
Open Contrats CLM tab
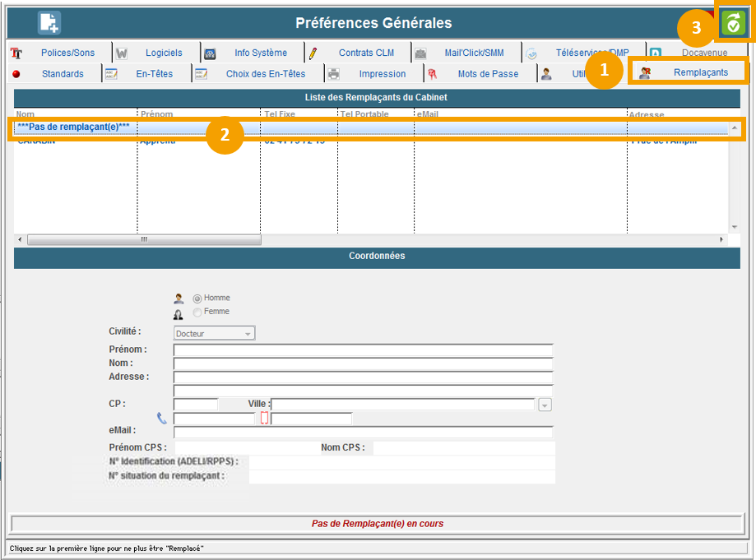[366, 53]
